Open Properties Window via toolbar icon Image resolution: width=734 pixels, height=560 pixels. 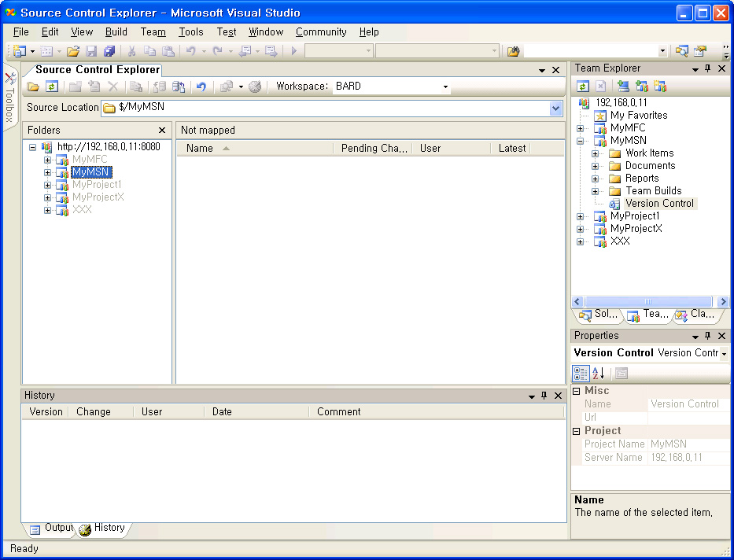click(x=700, y=51)
